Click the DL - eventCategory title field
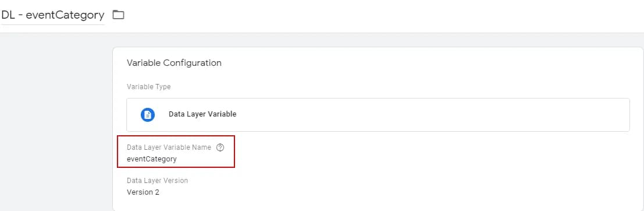 point(52,15)
